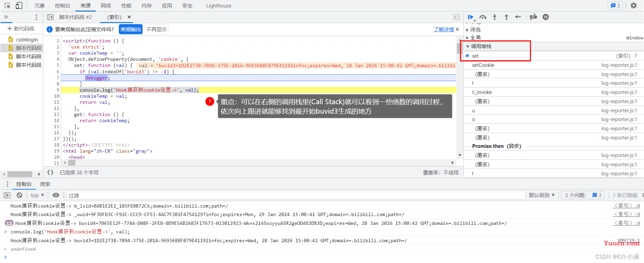Open DevTools settings gear
Viewport: 644px width, 263px height.
click(x=634, y=5)
